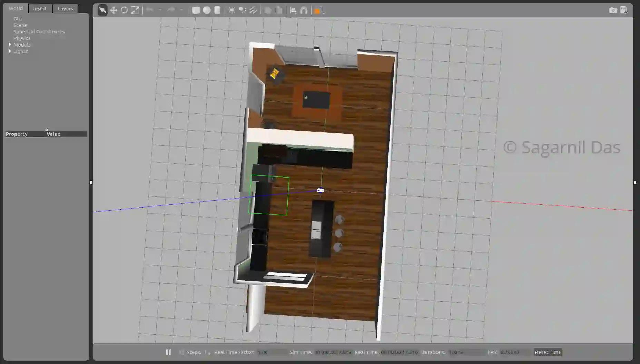Expand the Models tree item
The width and height of the screenshot is (640, 364).
click(x=10, y=44)
